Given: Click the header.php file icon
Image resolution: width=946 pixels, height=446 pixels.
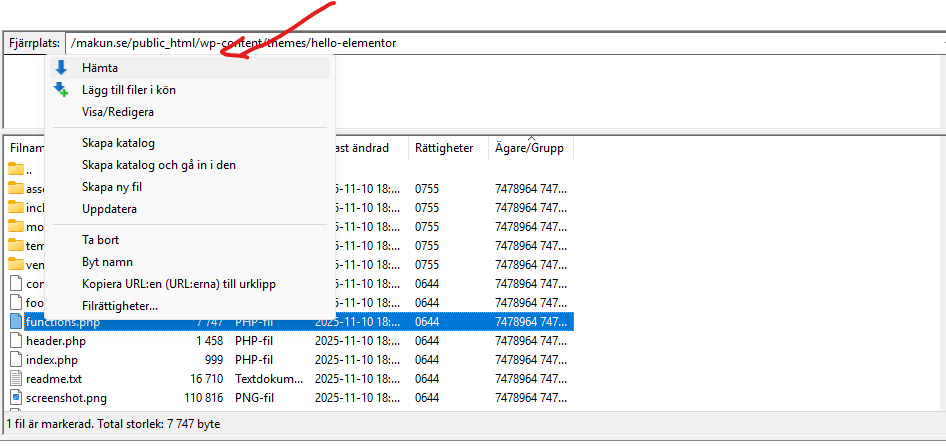Looking at the screenshot, I should pyautogui.click(x=16, y=341).
